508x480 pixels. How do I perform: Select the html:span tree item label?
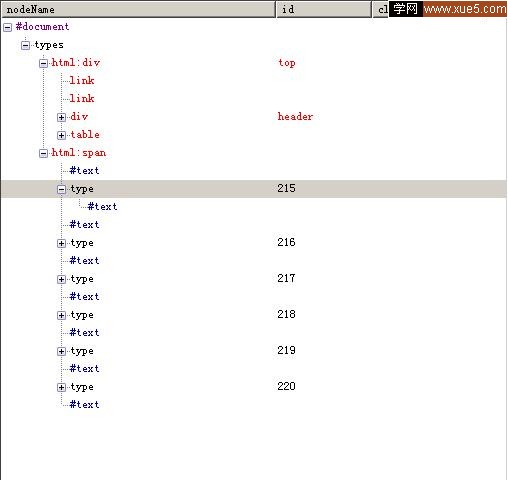point(79,153)
